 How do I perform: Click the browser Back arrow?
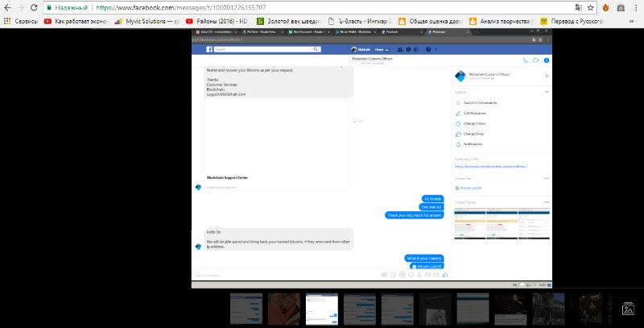(x=7, y=7)
